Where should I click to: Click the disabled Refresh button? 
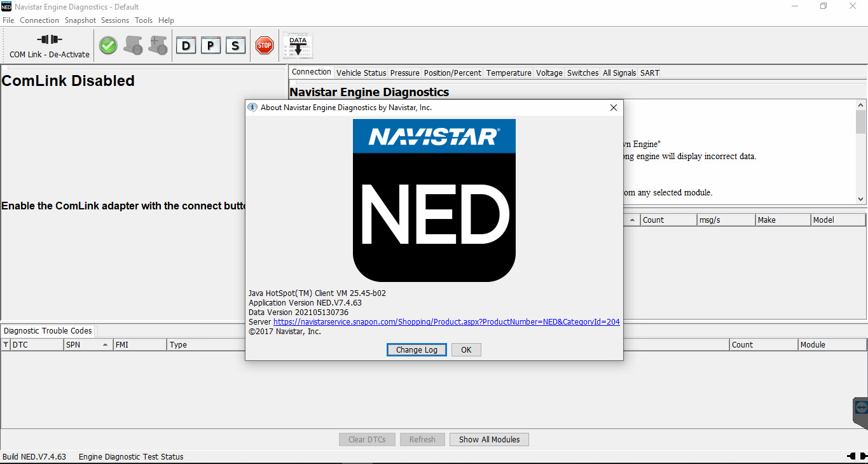coord(422,439)
